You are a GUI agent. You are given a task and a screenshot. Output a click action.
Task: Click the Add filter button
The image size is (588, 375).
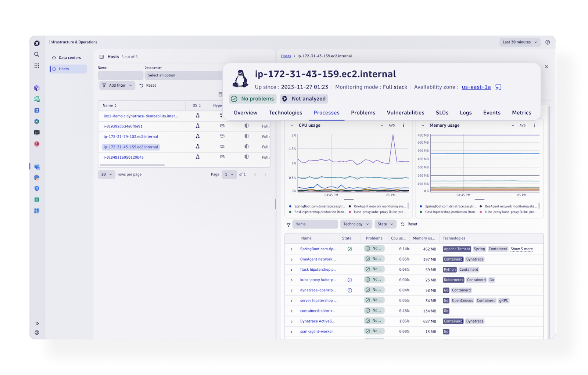(x=117, y=86)
